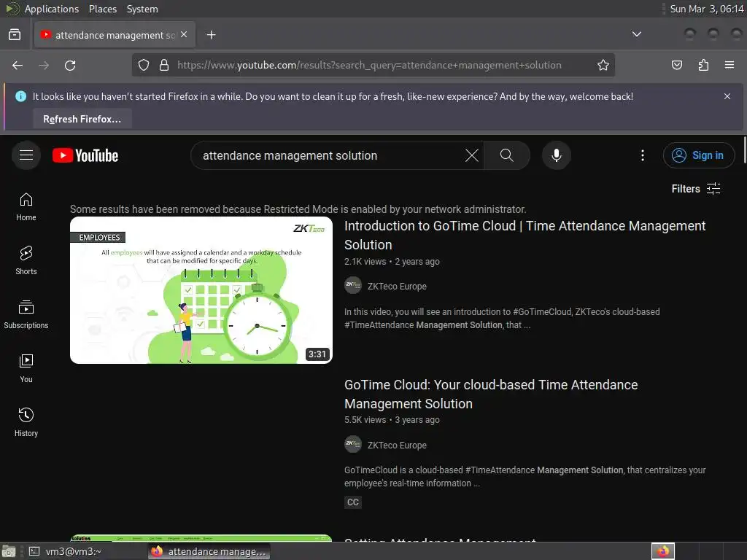The width and height of the screenshot is (747, 560).
Task: Open Subscriptions from the sidebar
Action: pyautogui.click(x=26, y=314)
